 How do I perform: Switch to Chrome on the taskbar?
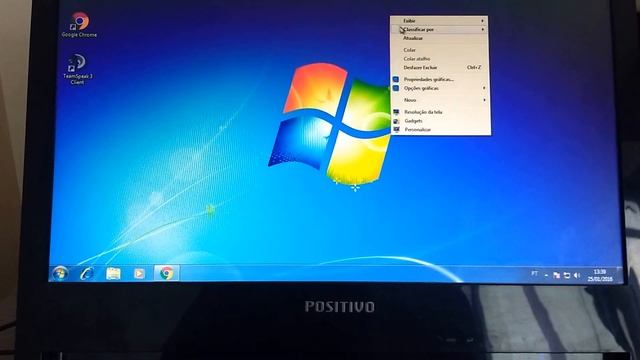tap(166, 273)
